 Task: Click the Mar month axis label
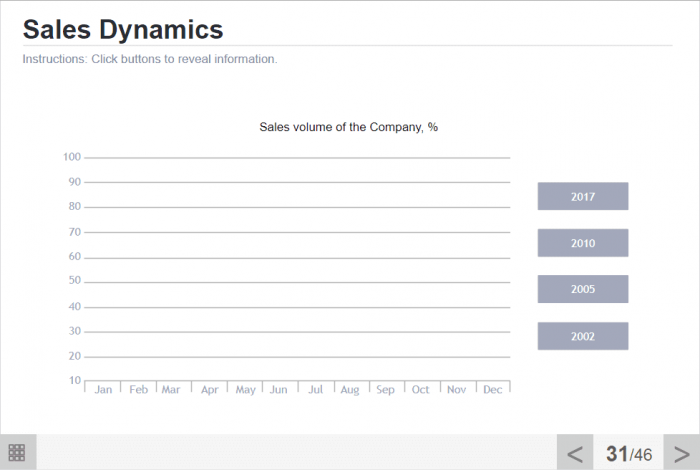pos(171,390)
